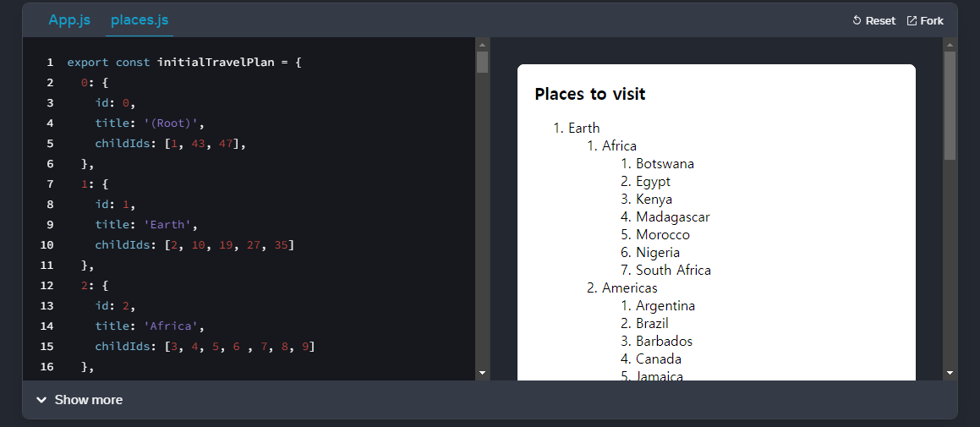Switch to the App.js tab
This screenshot has height=427, width=980.
69,20
